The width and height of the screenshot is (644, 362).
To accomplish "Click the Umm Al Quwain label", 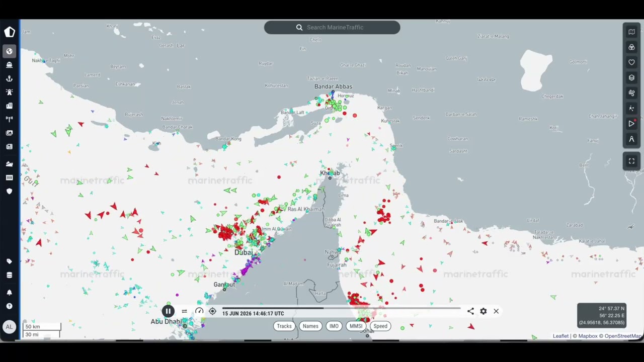I will [276, 229].
